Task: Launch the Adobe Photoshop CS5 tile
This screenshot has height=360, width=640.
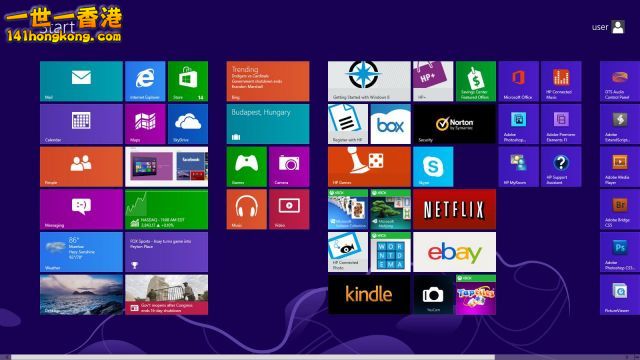Action: click(620, 252)
